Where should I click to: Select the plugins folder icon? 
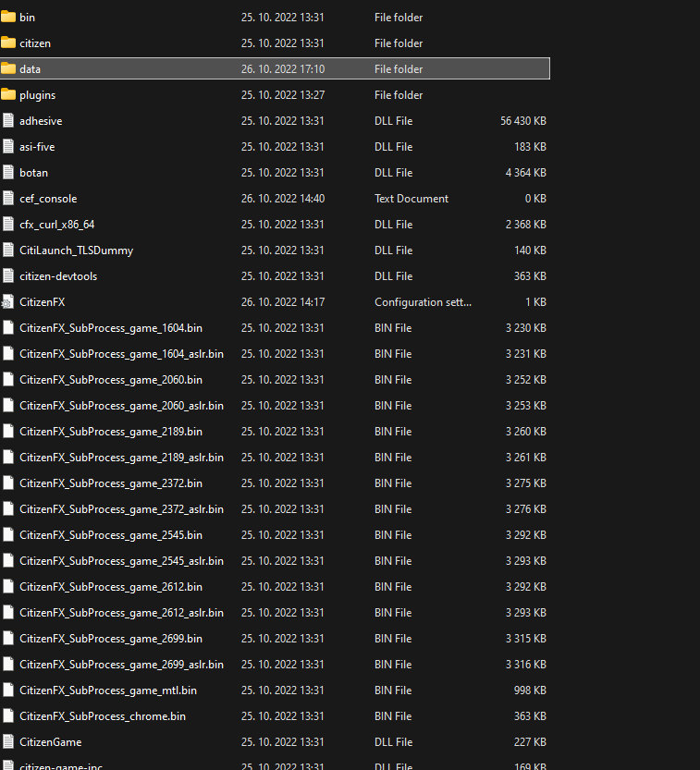coord(8,95)
